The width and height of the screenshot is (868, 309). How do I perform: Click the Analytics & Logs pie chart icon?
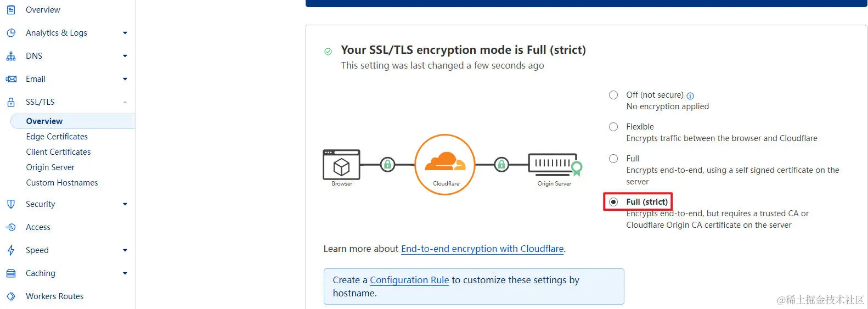click(11, 33)
